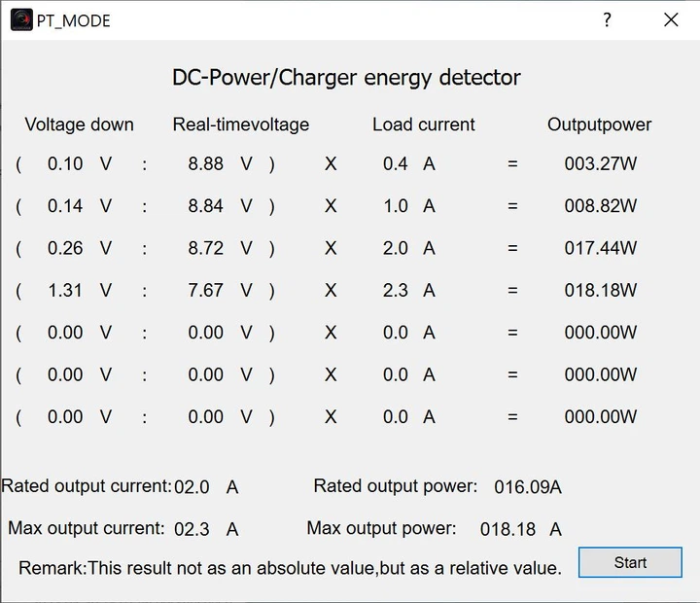Click the voltage down value 0.14
Viewport: 700px width, 603px height.
[x=65, y=206]
